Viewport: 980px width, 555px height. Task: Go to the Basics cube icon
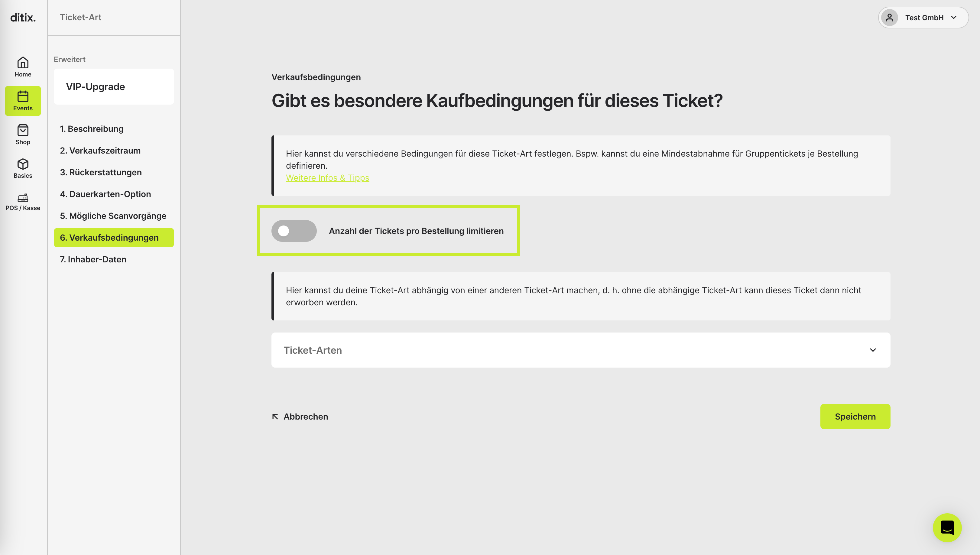pos(23,164)
